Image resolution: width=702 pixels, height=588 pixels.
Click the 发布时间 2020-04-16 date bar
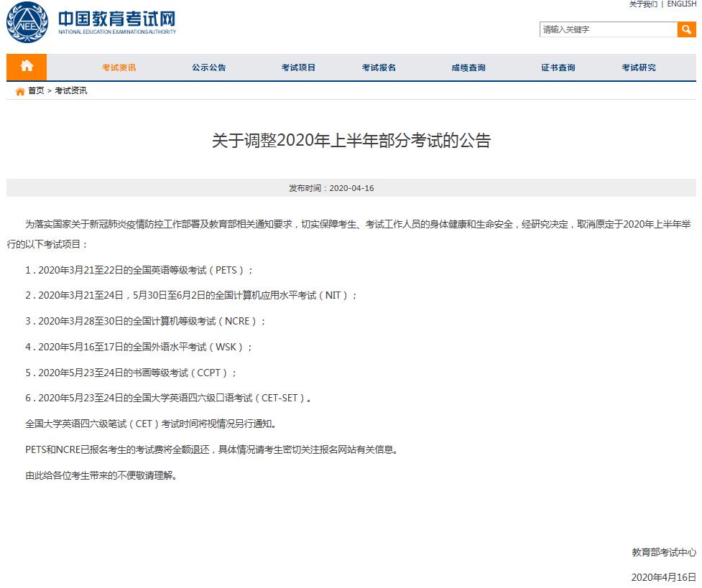click(x=331, y=188)
